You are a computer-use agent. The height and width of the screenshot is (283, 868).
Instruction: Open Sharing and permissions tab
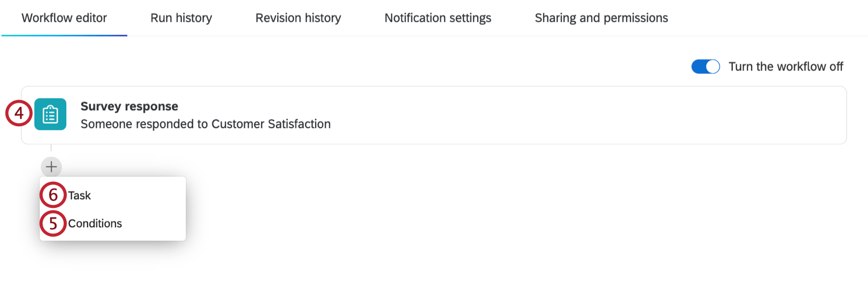click(x=601, y=18)
